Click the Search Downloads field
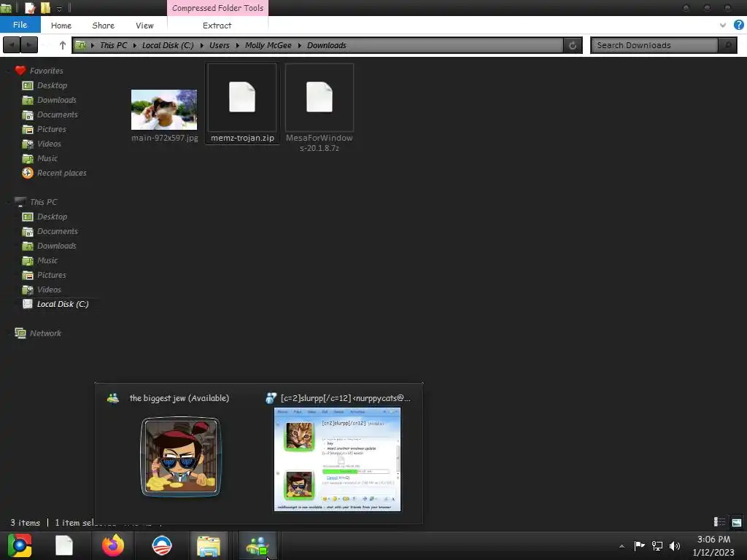Viewport: 747px width, 560px height. click(x=654, y=45)
